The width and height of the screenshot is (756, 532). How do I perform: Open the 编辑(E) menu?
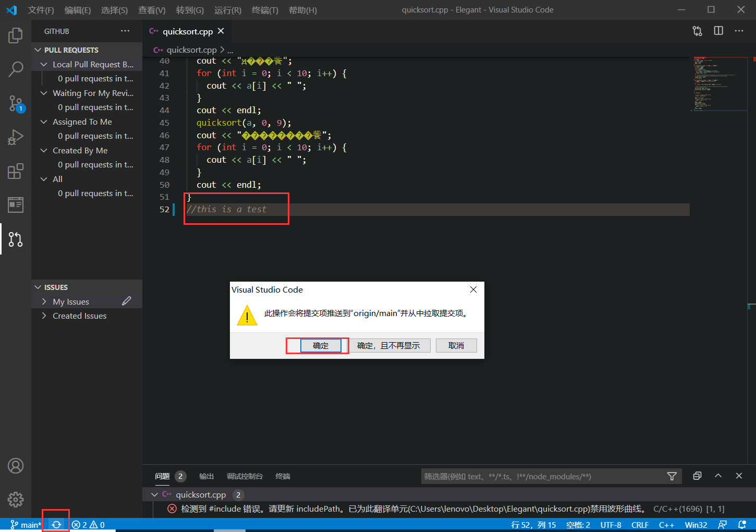click(78, 10)
